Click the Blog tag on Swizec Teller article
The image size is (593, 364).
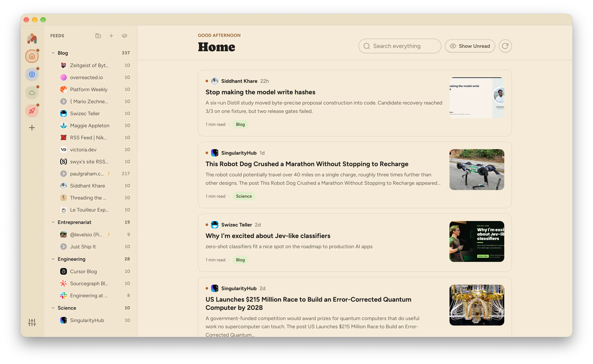[240, 260]
